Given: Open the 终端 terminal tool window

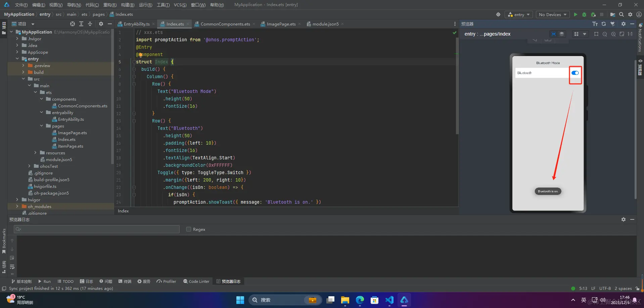Looking at the screenshot, I should (125, 281).
